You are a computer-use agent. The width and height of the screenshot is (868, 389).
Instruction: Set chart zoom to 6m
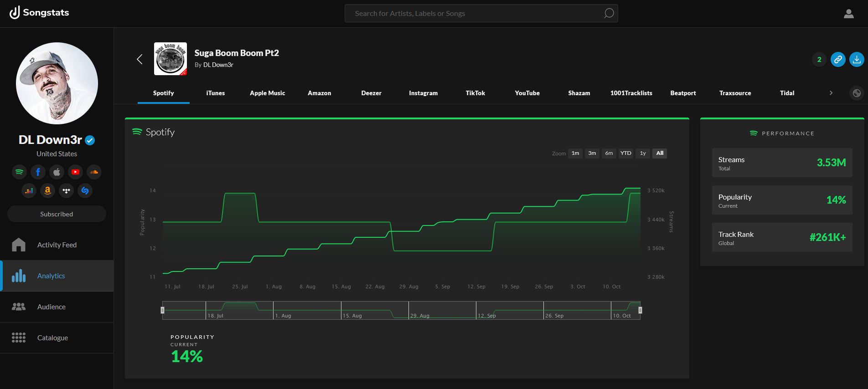click(609, 153)
